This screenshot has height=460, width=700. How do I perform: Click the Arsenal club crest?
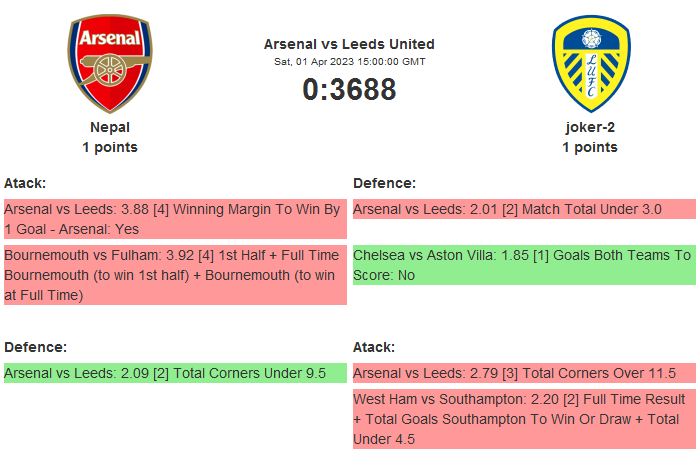pos(110,63)
